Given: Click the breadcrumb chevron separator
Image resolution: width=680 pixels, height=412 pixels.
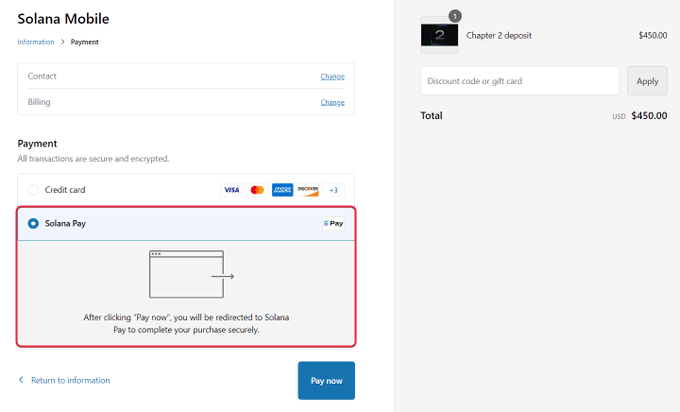Looking at the screenshot, I should click(x=62, y=42).
